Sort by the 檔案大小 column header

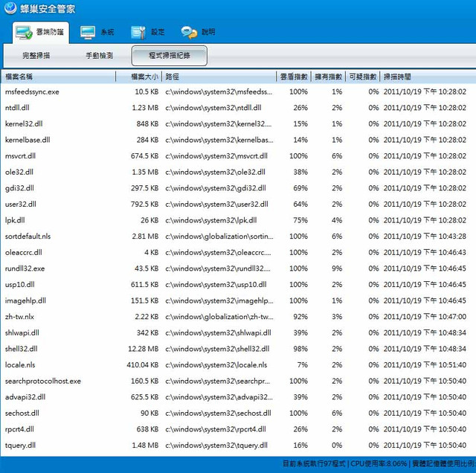(139, 77)
